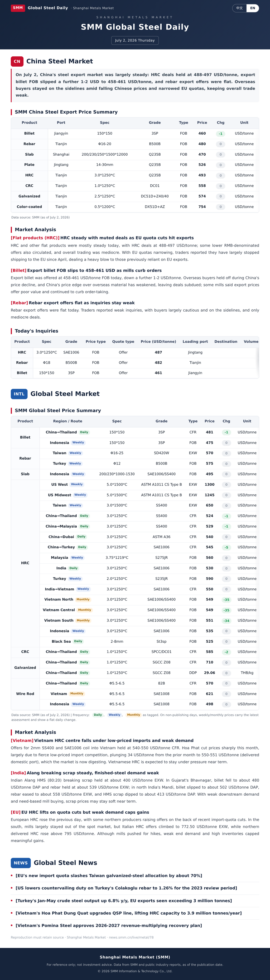
Task: Open the Colakoglu rebar countervailing duty news
Action: point(126,888)
